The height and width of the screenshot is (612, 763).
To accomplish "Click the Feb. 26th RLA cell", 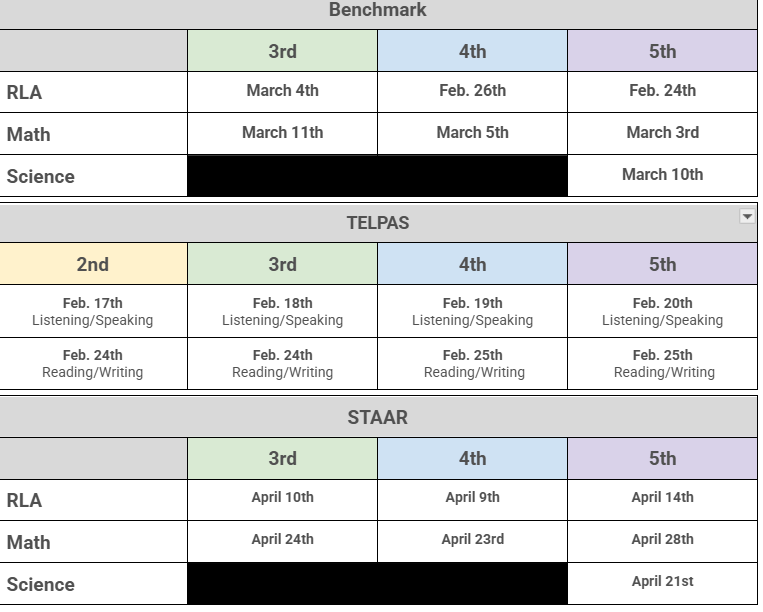I will [x=472, y=91].
